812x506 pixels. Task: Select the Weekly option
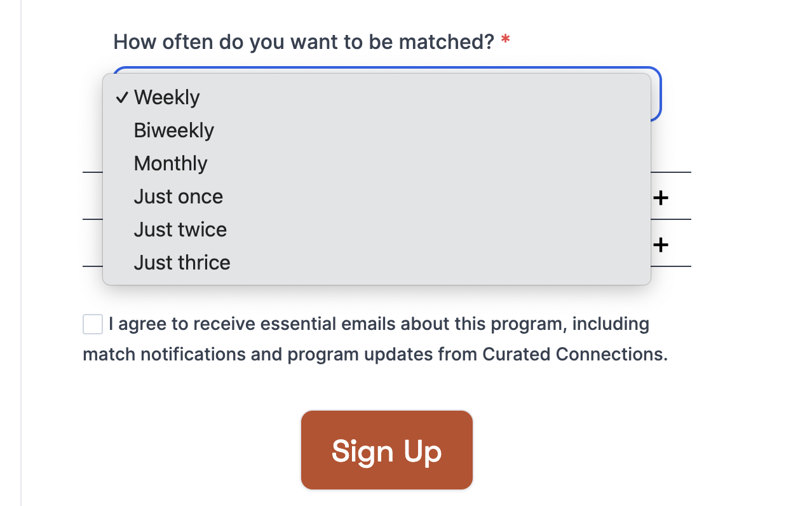pyautogui.click(x=377, y=97)
